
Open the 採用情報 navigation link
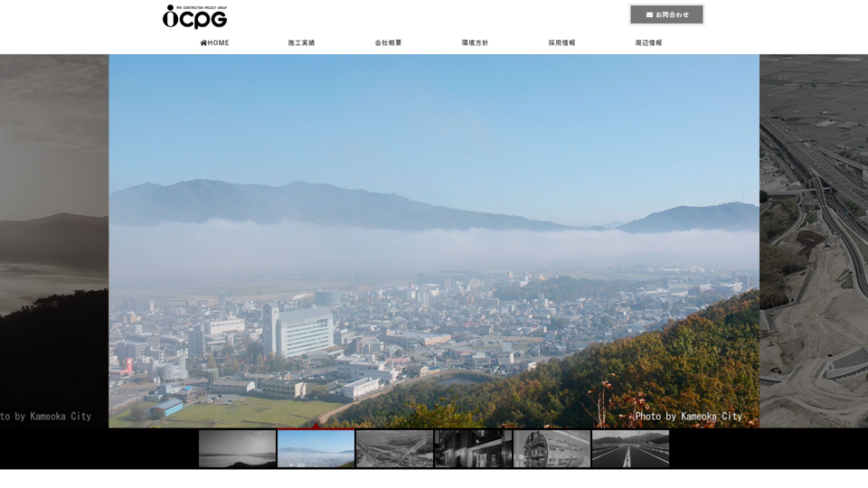coord(561,42)
